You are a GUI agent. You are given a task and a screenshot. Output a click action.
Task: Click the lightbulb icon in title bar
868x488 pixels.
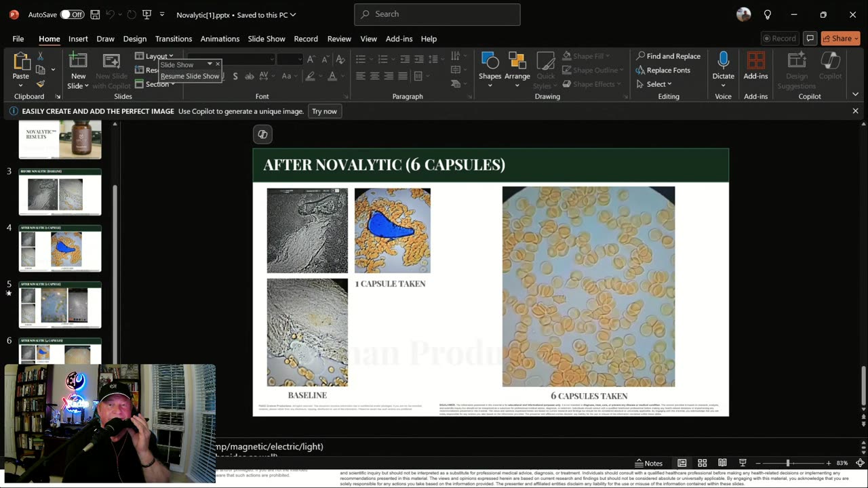768,14
